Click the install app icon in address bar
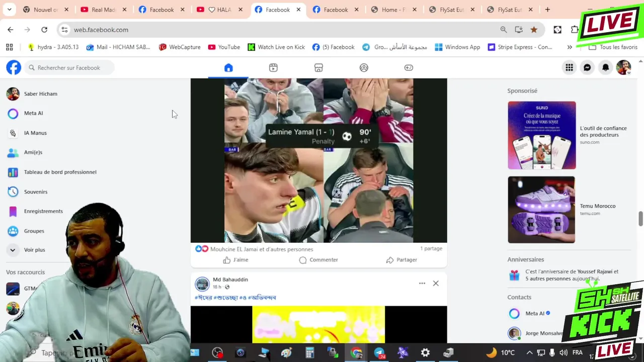Image resolution: width=644 pixels, height=362 pixels. click(519, 30)
